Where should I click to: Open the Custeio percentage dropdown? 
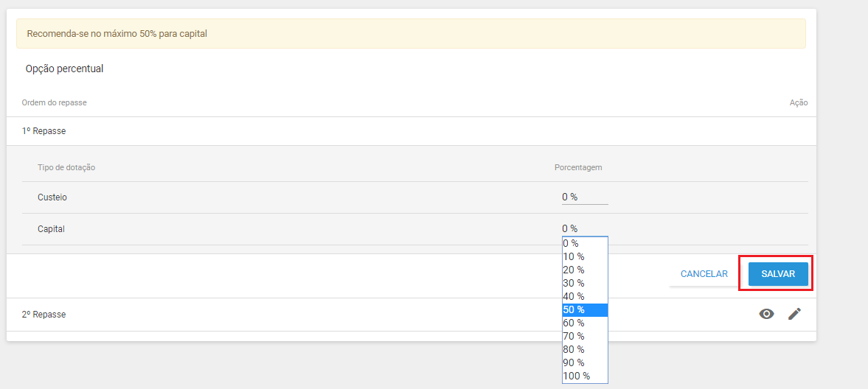(585, 197)
